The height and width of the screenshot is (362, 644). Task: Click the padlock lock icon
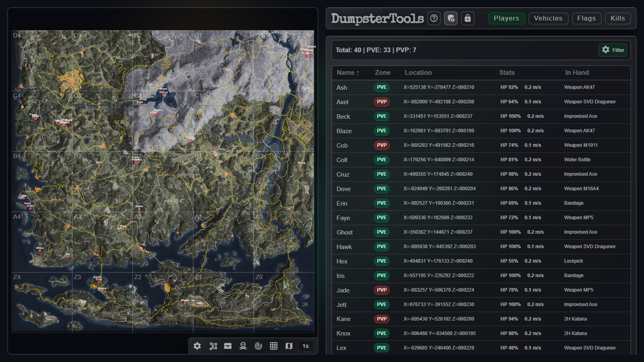[468, 18]
